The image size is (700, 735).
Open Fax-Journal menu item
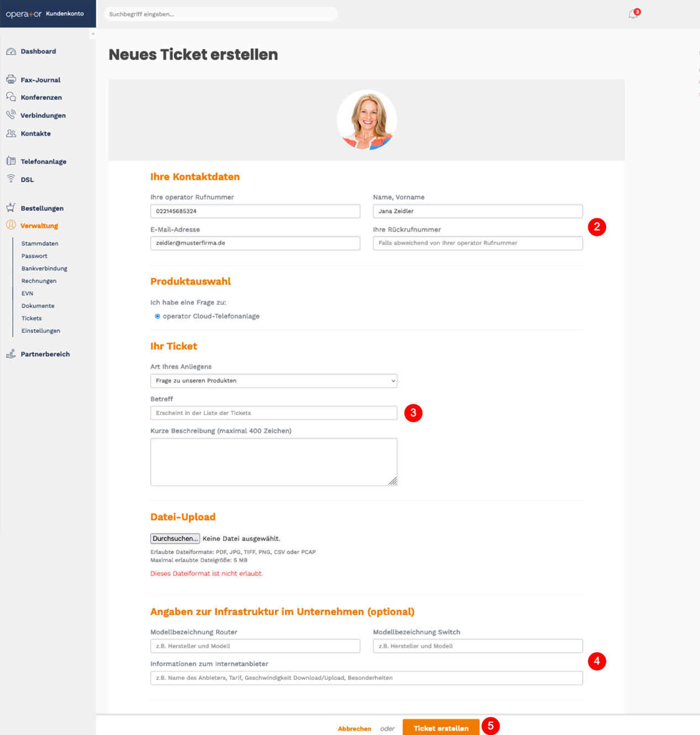point(40,80)
